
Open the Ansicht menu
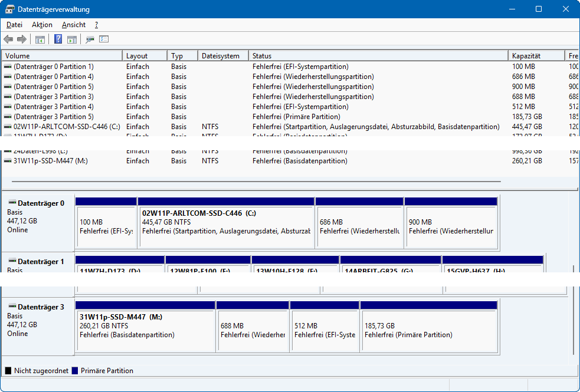(74, 25)
